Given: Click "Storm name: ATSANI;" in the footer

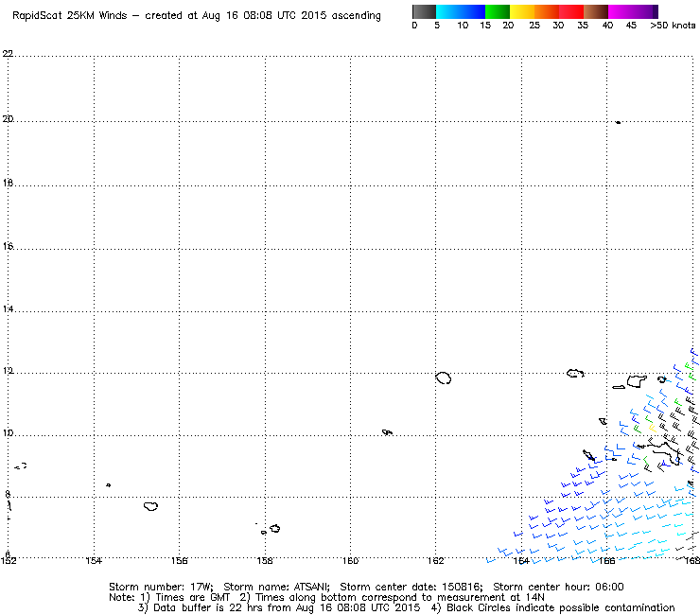Looking at the screenshot, I should tap(276, 587).
